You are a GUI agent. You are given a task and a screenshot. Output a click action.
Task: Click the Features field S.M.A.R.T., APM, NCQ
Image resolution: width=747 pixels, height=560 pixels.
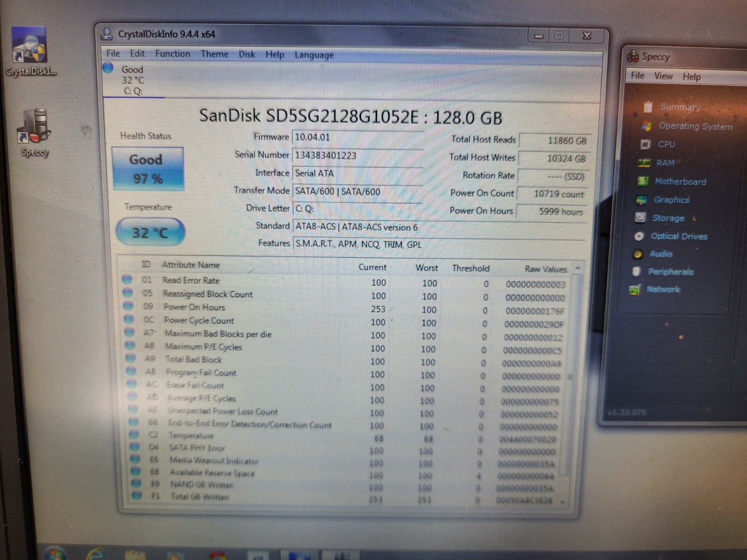[x=439, y=244]
